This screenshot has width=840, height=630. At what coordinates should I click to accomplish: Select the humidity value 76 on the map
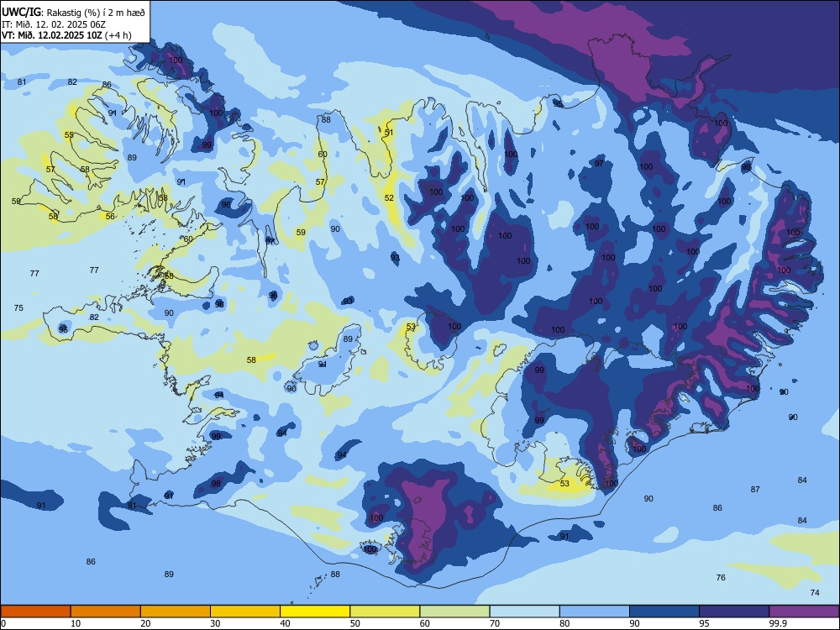point(721,578)
